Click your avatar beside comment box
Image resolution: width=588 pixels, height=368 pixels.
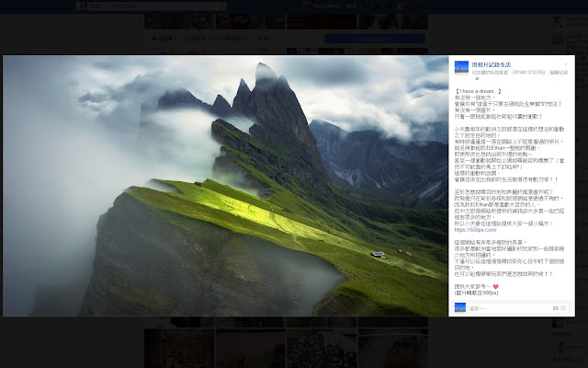(459, 307)
